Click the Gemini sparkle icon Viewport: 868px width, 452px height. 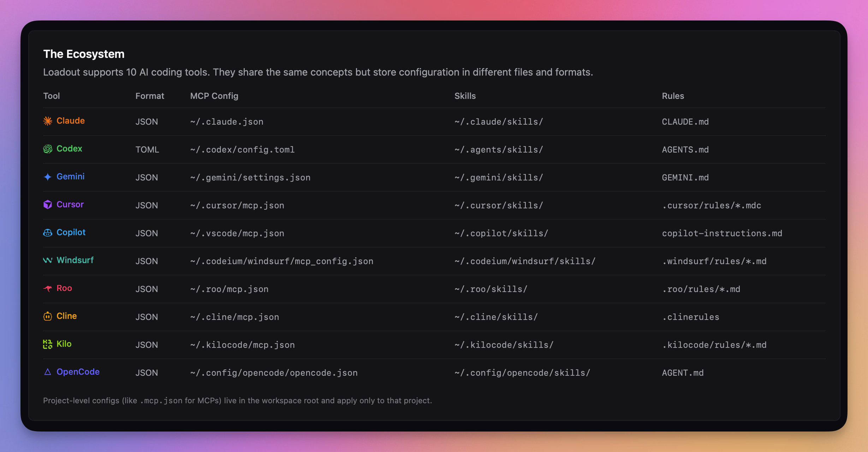click(48, 177)
